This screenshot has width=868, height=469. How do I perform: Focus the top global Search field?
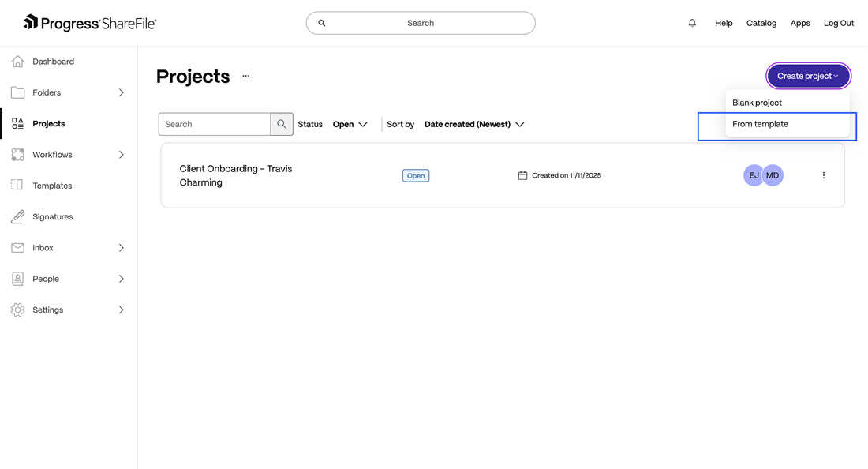(x=421, y=23)
